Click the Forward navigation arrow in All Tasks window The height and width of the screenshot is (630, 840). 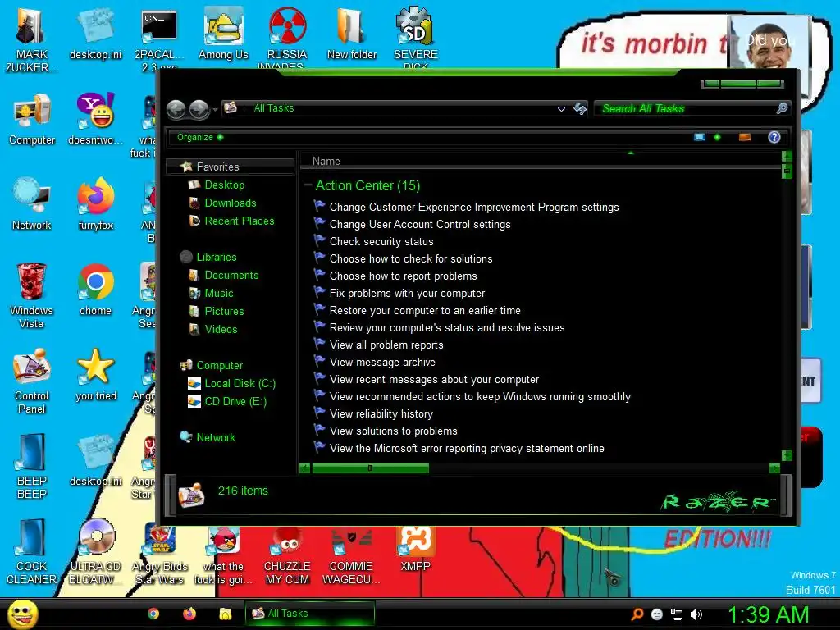coord(199,109)
